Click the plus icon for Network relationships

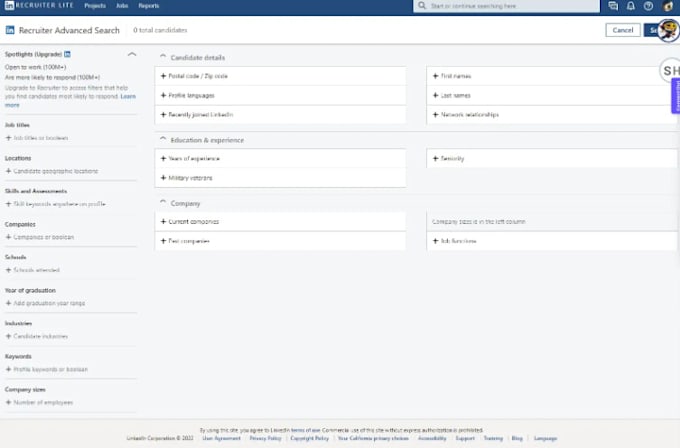(435, 114)
